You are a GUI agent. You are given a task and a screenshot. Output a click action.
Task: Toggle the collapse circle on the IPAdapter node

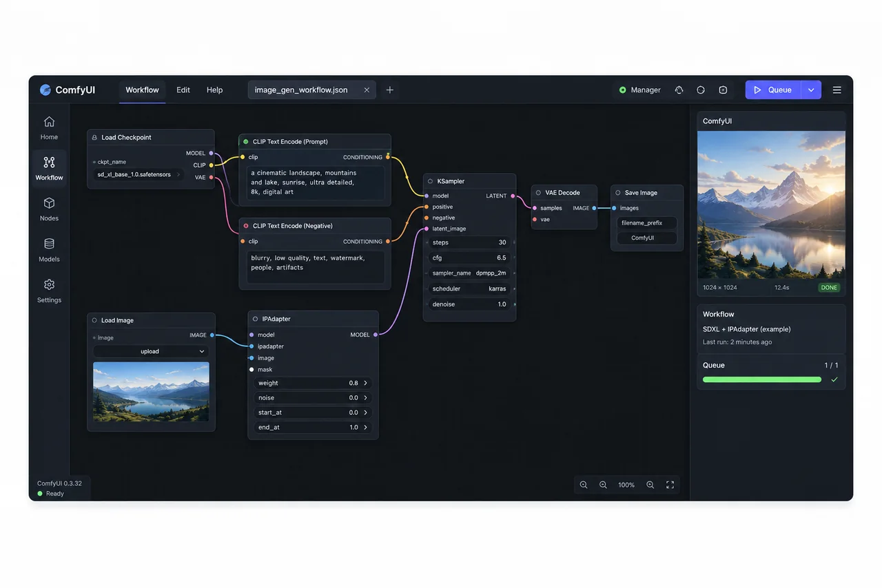coord(256,319)
